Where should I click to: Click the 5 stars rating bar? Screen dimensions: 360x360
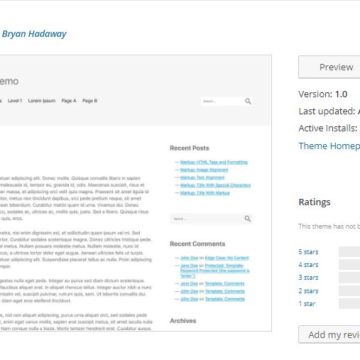(x=349, y=252)
